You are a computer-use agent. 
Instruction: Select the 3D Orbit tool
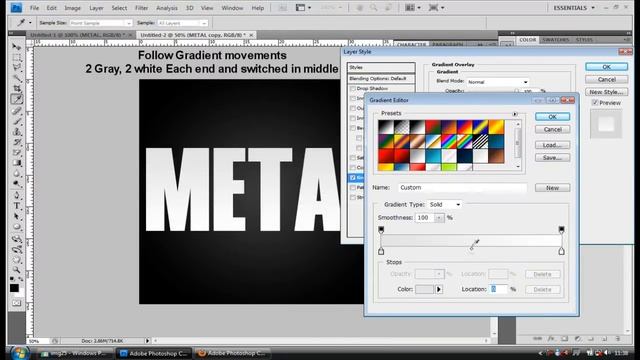click(x=16, y=249)
